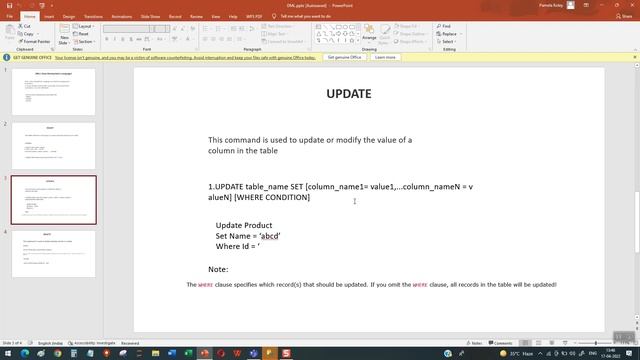The height and width of the screenshot is (360, 640).
Task: Toggle Italic formatting in Font group
Action: (115, 39)
